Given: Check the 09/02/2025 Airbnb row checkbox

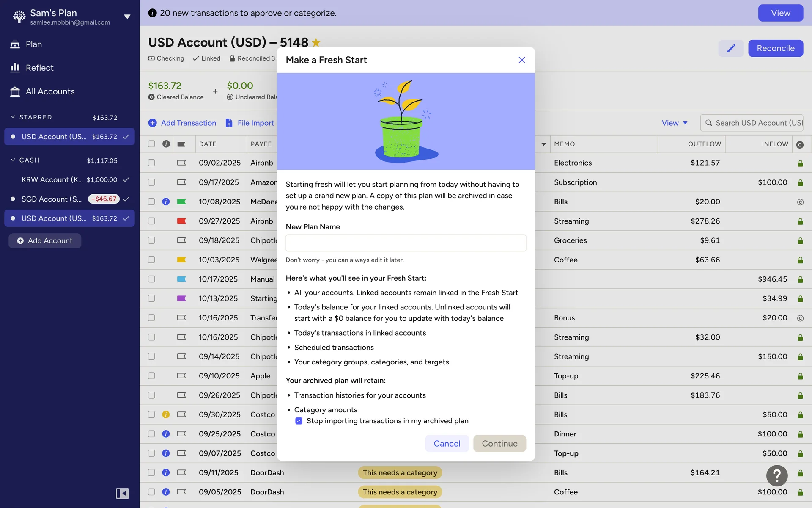Looking at the screenshot, I should [151, 163].
